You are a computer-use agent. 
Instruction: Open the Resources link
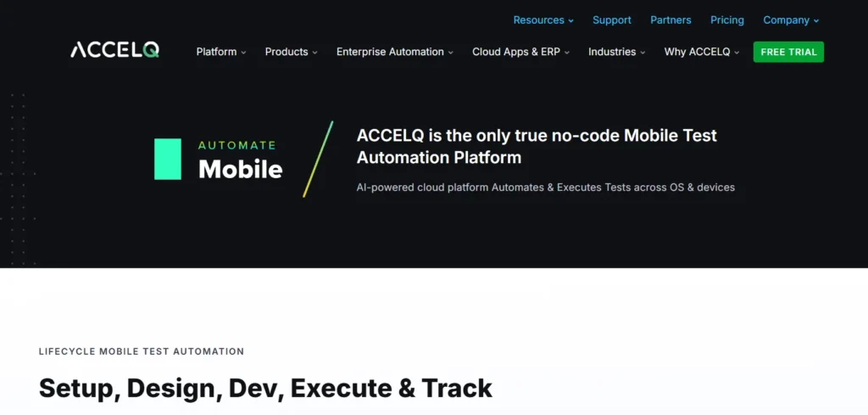click(x=538, y=20)
